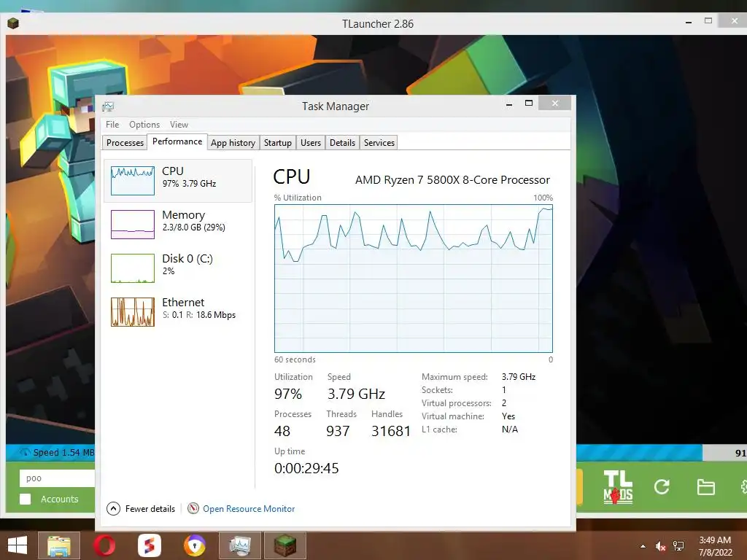Click the AMD Ryzen 7 5800X processor name

(452, 180)
